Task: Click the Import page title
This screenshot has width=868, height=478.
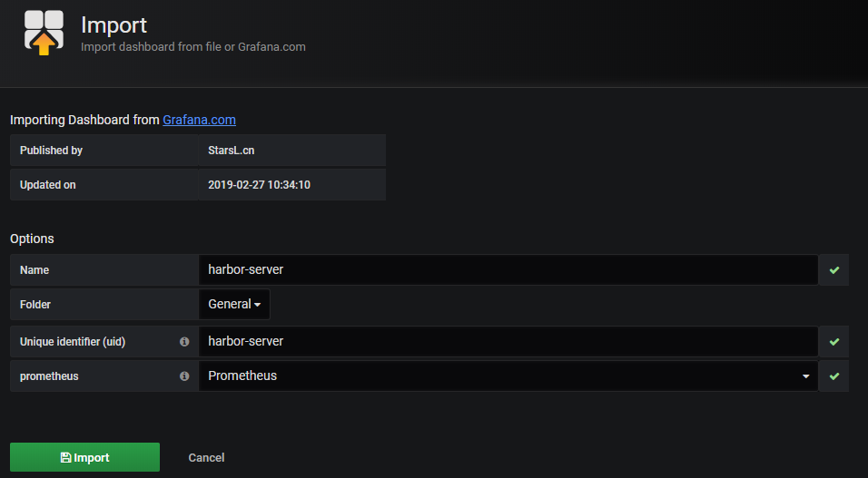Action: (114, 24)
